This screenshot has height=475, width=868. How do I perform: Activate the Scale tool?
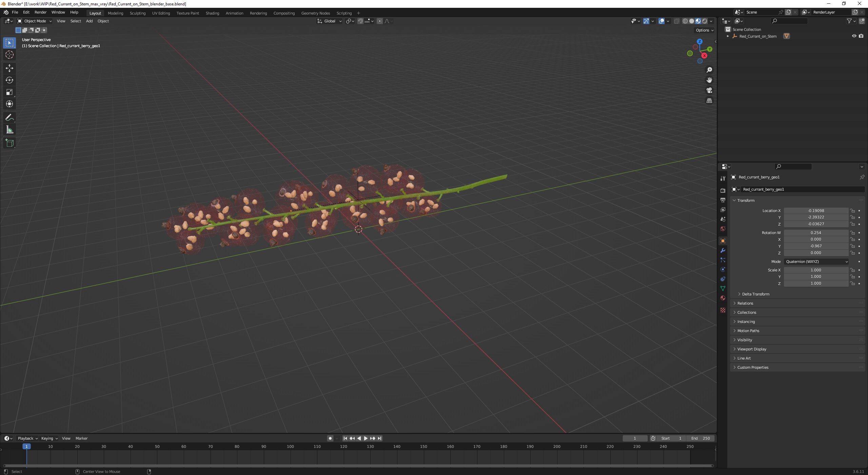tap(9, 92)
